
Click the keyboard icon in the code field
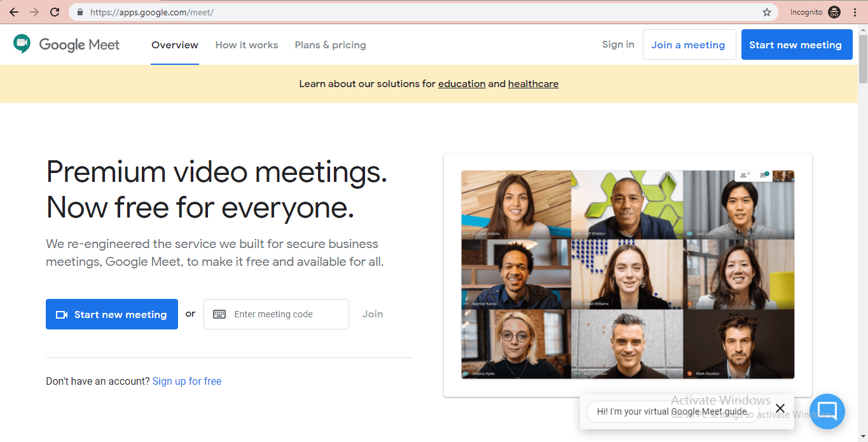(x=219, y=314)
